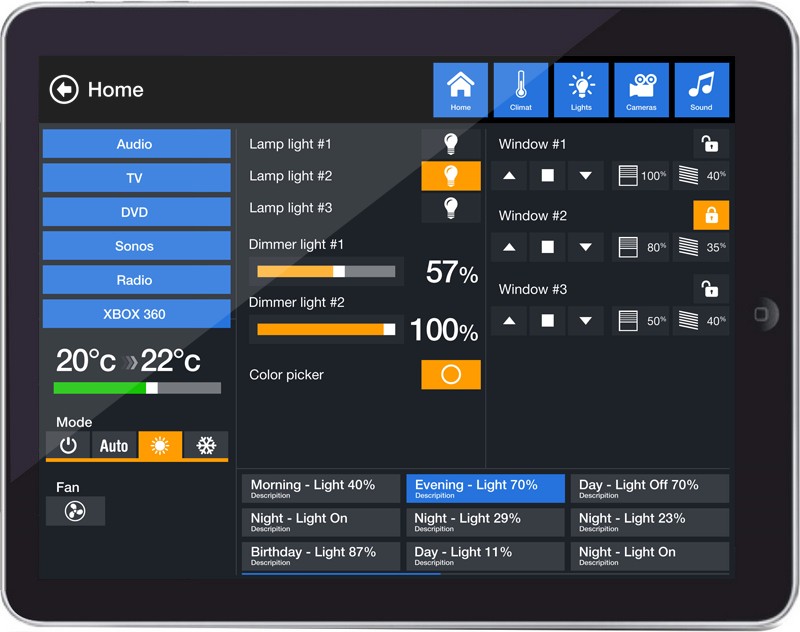Switch to the Cameras tab
The width and height of the screenshot is (800, 632).
pos(641,89)
